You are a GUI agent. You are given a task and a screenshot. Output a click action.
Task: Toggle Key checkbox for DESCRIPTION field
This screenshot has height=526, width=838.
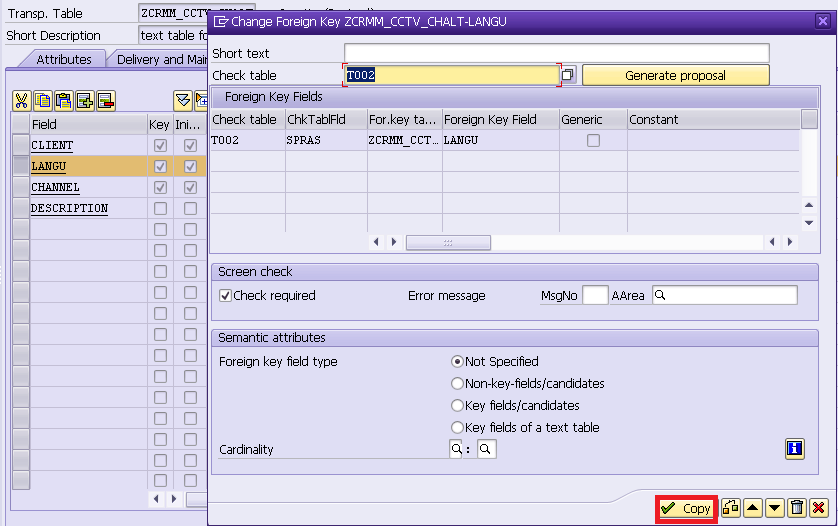pos(160,208)
